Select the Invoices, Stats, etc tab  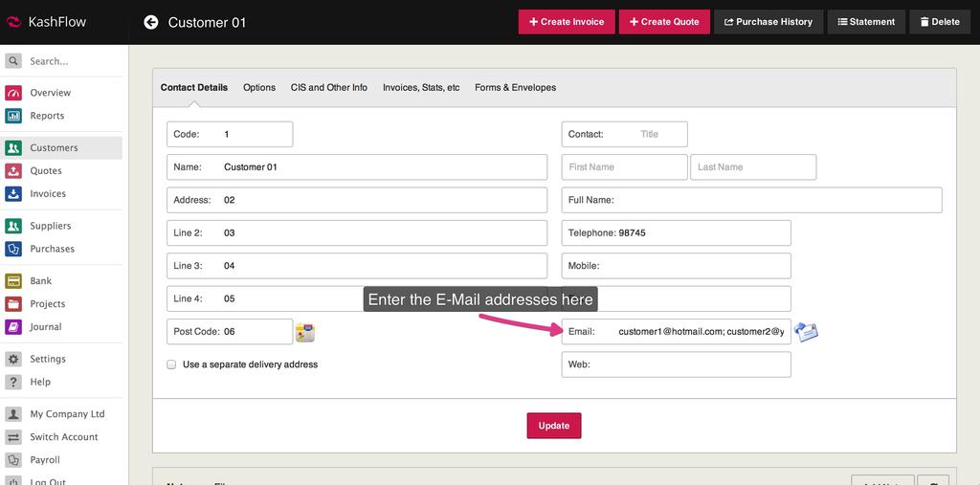point(421,87)
